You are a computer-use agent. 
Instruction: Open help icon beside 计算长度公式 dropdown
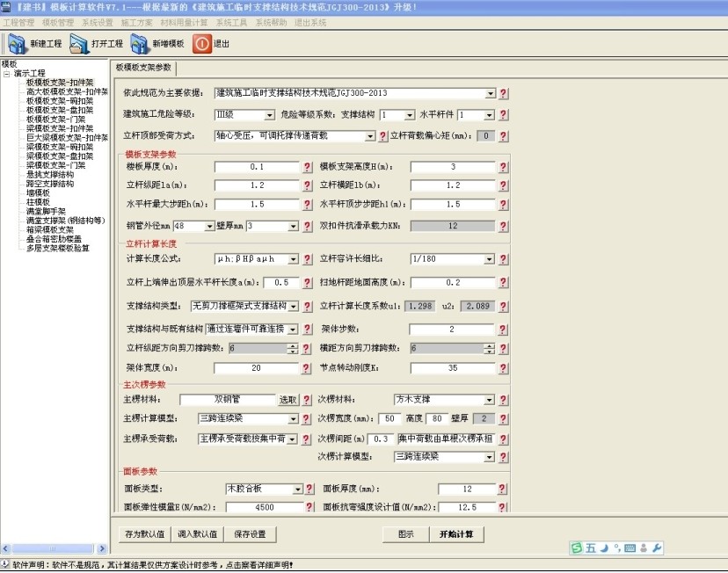(307, 259)
